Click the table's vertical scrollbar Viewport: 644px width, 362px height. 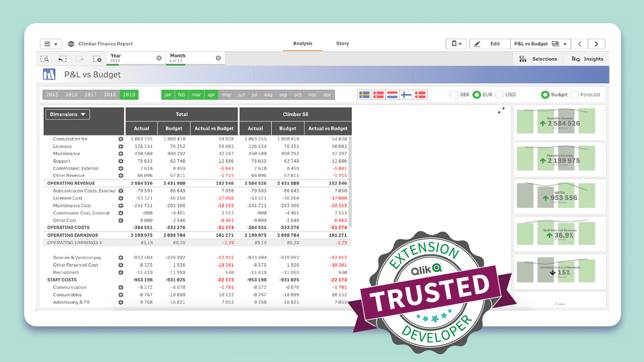pyautogui.click(x=351, y=181)
